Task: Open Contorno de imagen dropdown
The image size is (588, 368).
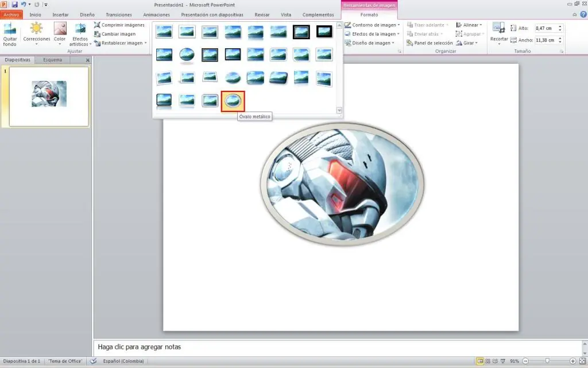Action: tap(372, 25)
